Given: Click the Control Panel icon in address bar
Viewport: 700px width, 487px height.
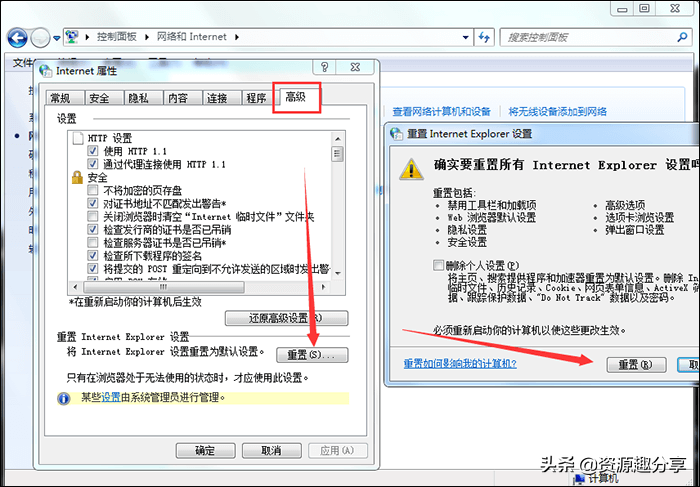Looking at the screenshot, I should (72, 37).
